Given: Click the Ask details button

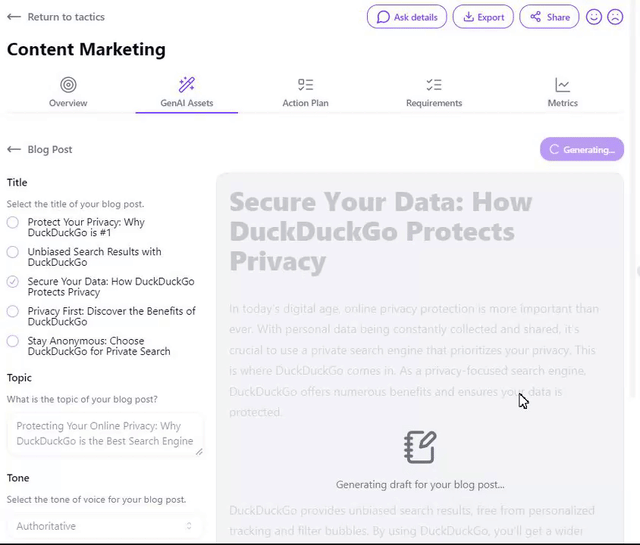Looking at the screenshot, I should point(407,17).
